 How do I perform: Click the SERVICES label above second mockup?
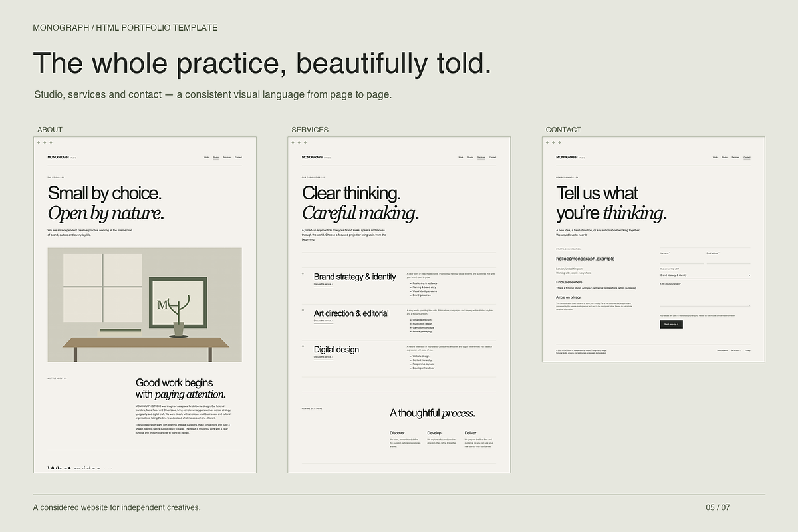coord(310,130)
